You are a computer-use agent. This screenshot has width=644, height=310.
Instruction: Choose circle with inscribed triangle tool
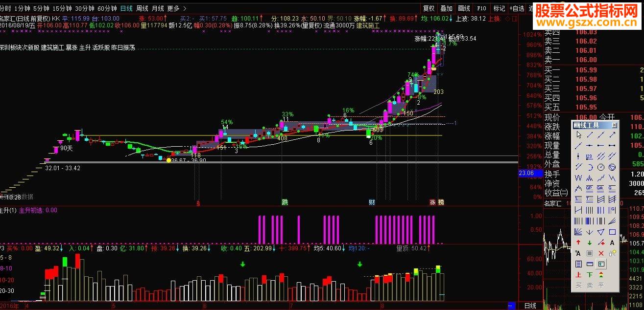tap(612, 166)
